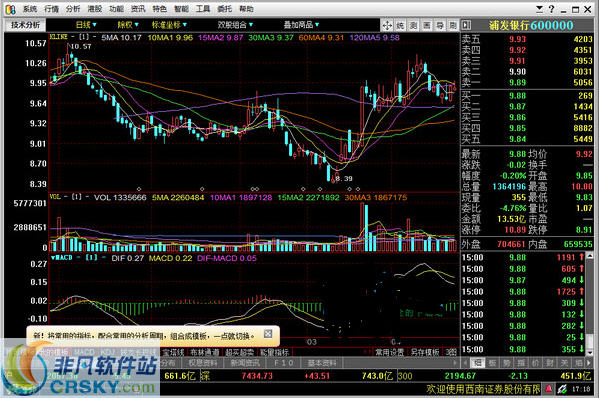The width and height of the screenshot is (599, 398).
Task: Click the 导 toolbar button
Action: pyautogui.click(x=440, y=26)
